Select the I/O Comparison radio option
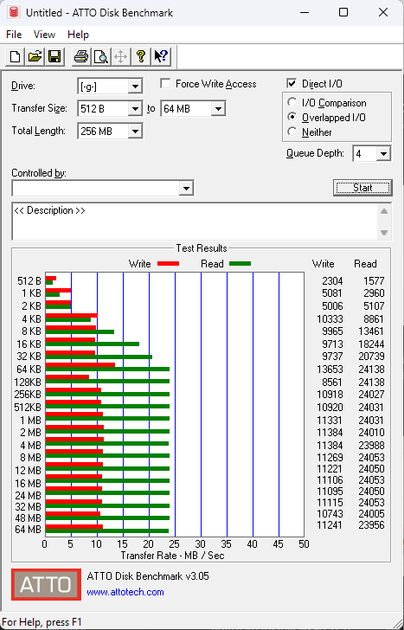This screenshot has width=404, height=630. tap(292, 103)
